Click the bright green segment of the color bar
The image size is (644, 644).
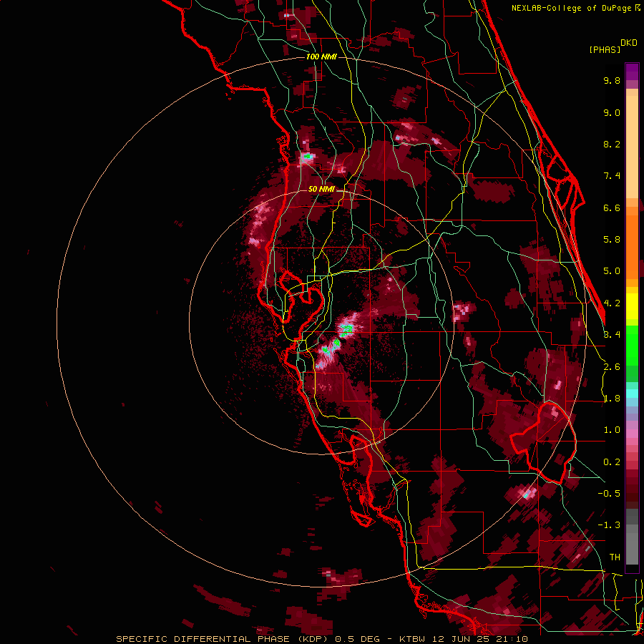(632, 345)
